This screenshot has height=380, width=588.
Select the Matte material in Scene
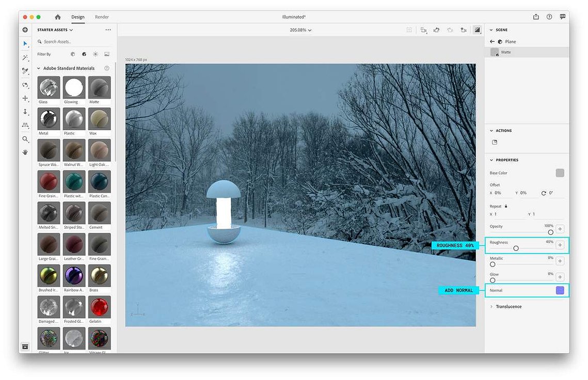click(x=527, y=52)
